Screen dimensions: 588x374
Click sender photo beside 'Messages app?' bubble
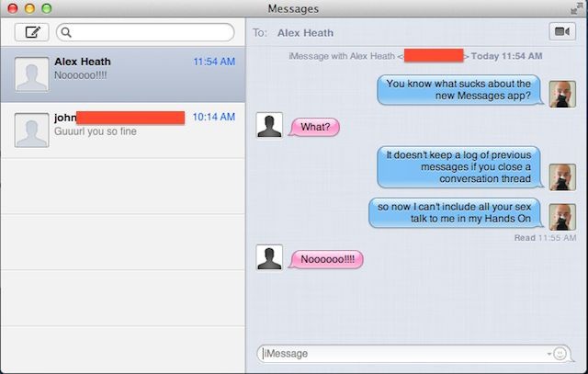coord(562,94)
